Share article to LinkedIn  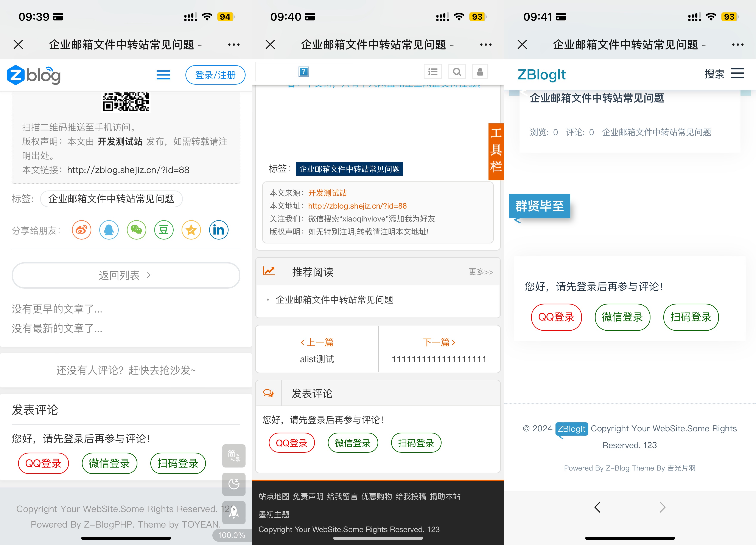pyautogui.click(x=218, y=230)
